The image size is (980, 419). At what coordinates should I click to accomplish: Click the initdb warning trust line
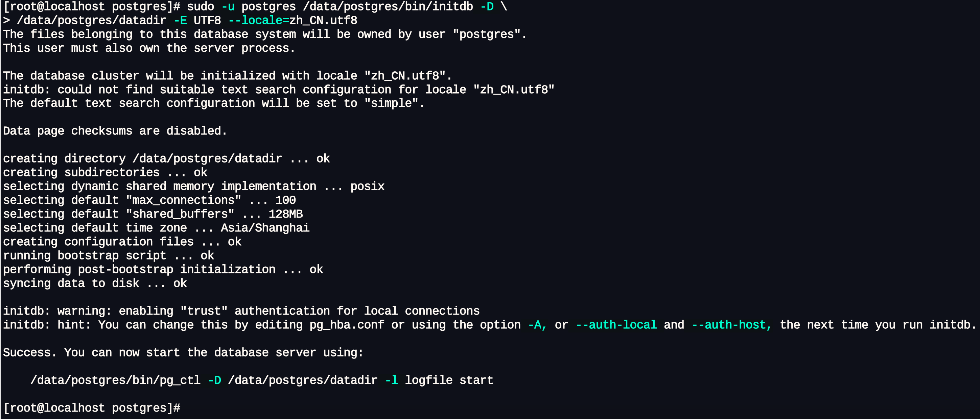(241, 311)
